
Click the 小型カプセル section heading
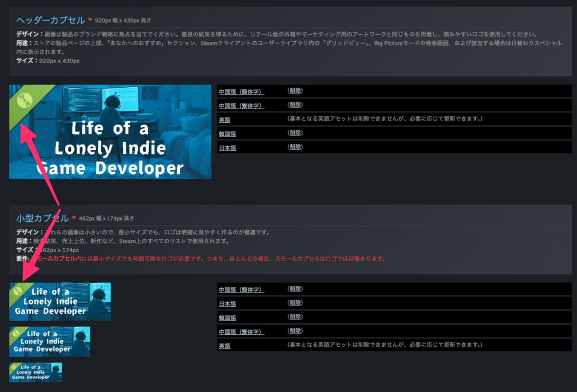43,218
